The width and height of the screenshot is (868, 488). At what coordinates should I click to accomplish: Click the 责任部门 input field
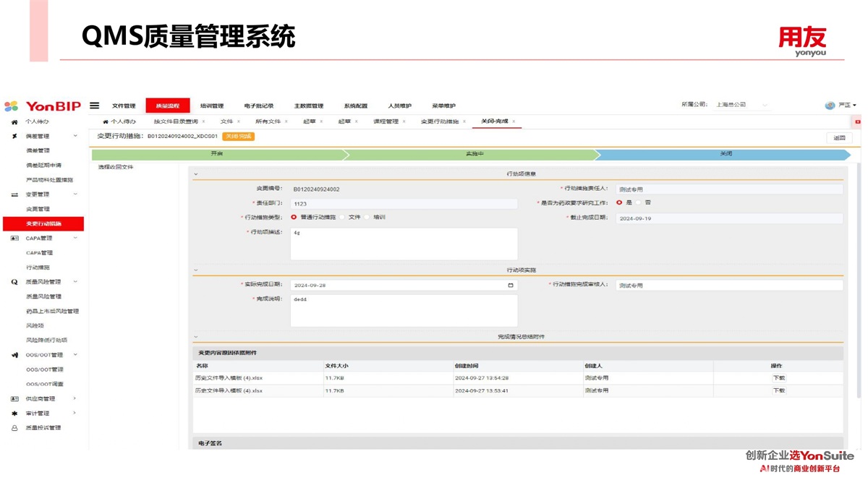coord(404,204)
